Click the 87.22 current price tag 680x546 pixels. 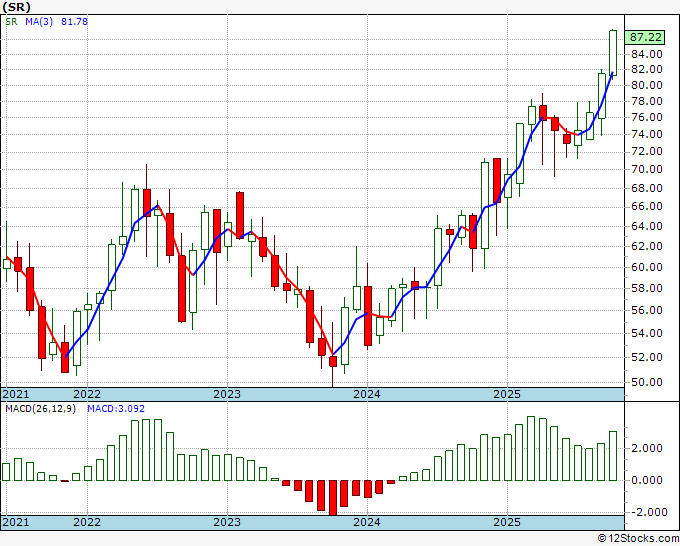coord(645,37)
